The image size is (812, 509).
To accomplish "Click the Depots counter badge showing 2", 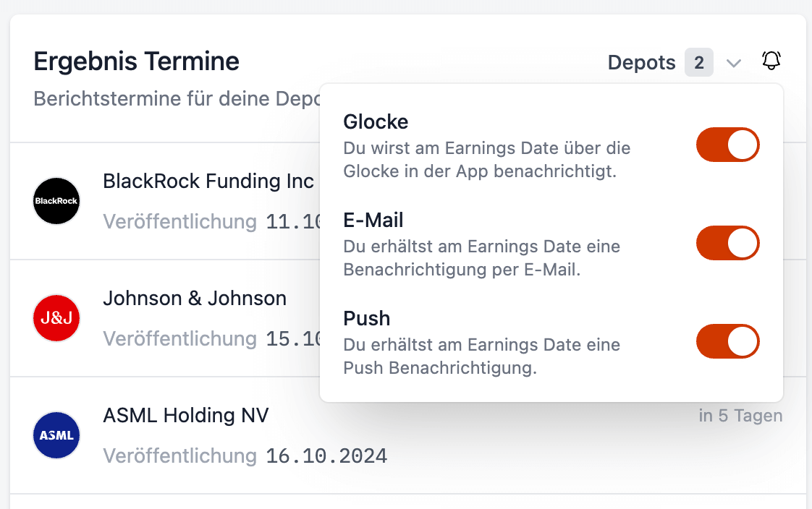I will pos(698,62).
